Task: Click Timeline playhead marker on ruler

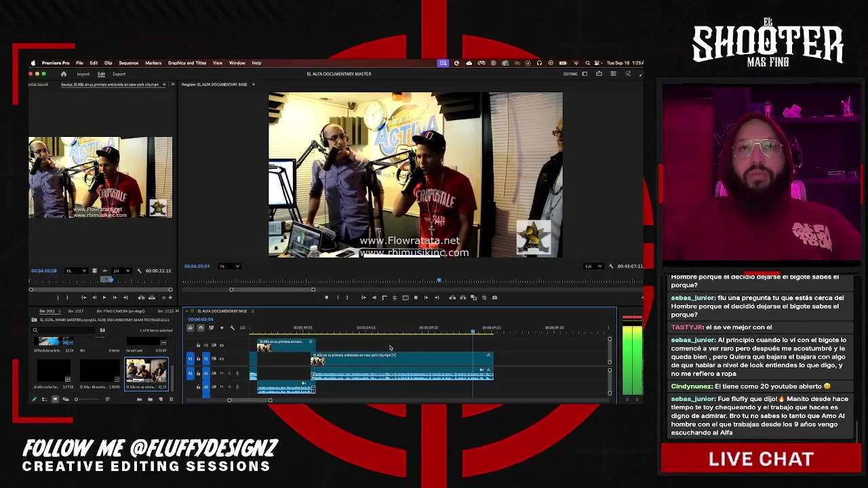Action: [x=473, y=331]
